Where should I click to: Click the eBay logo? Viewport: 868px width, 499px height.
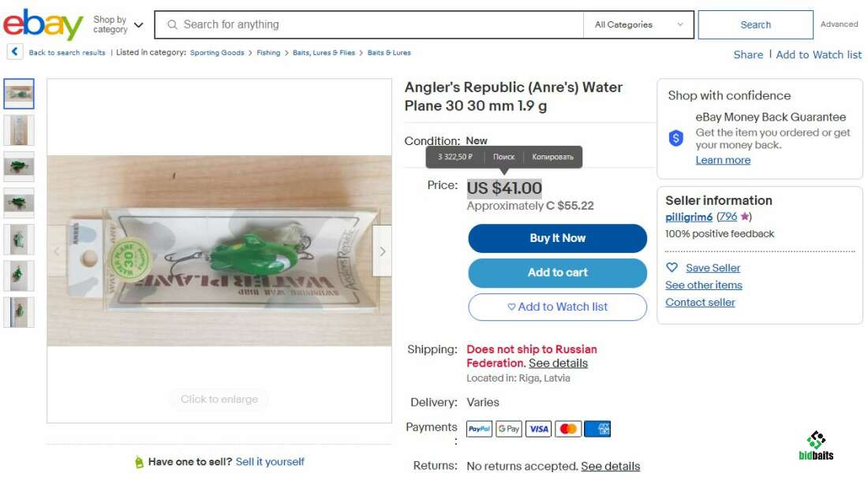[x=43, y=24]
